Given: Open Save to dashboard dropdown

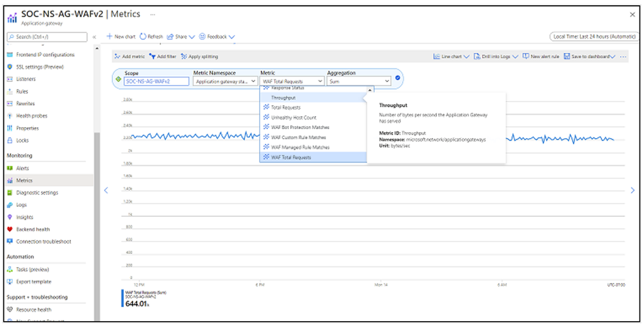Looking at the screenshot, I should 589,57.
